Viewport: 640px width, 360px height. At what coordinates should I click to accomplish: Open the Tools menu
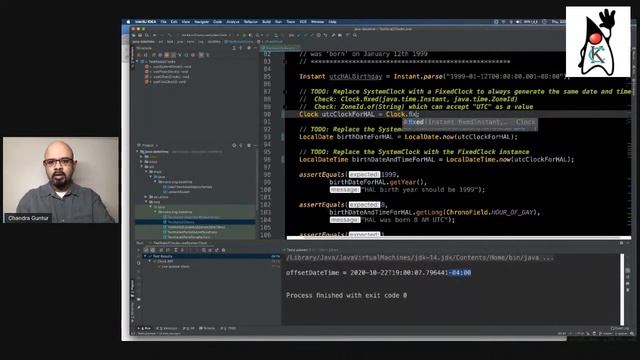pos(291,22)
